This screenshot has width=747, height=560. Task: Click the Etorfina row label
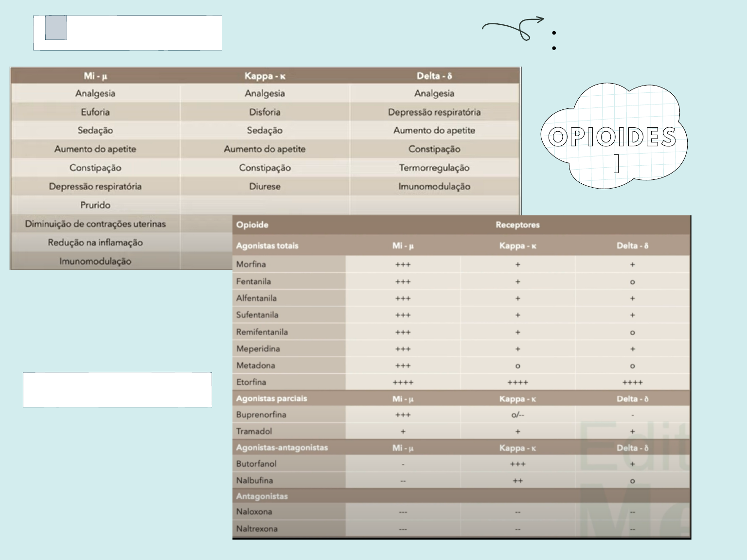tap(251, 382)
